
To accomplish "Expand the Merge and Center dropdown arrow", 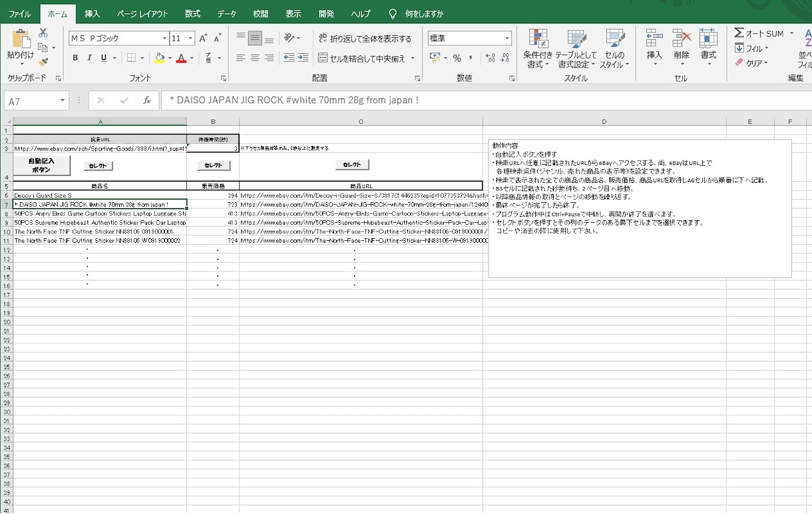I will point(413,59).
